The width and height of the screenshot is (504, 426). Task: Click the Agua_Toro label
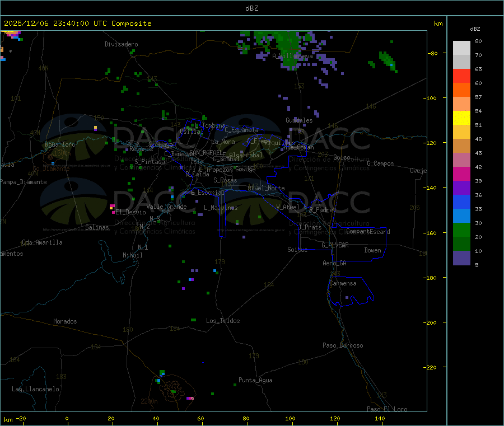point(60,144)
